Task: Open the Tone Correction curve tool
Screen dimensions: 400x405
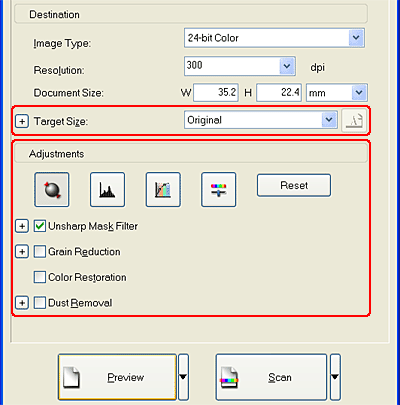Action: click(x=163, y=190)
